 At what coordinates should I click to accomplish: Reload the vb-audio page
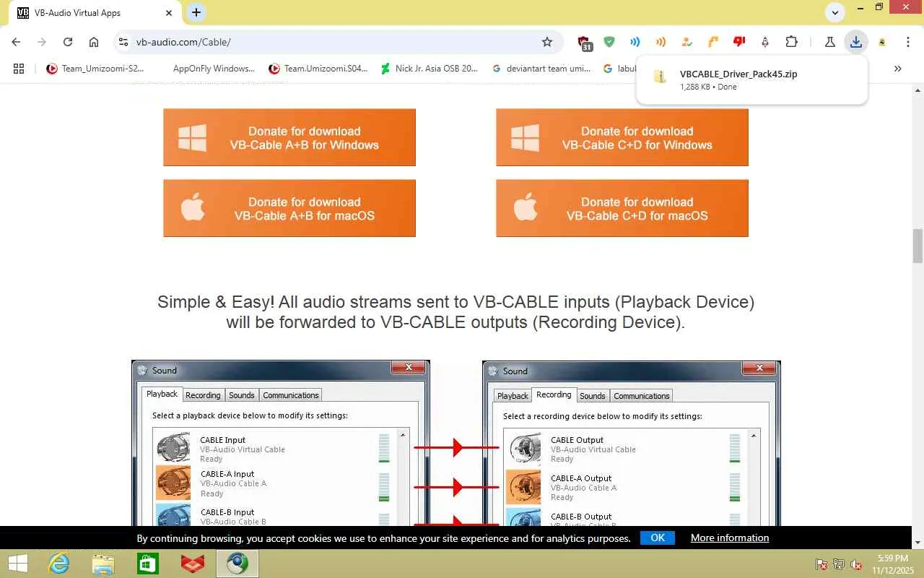[68, 42]
